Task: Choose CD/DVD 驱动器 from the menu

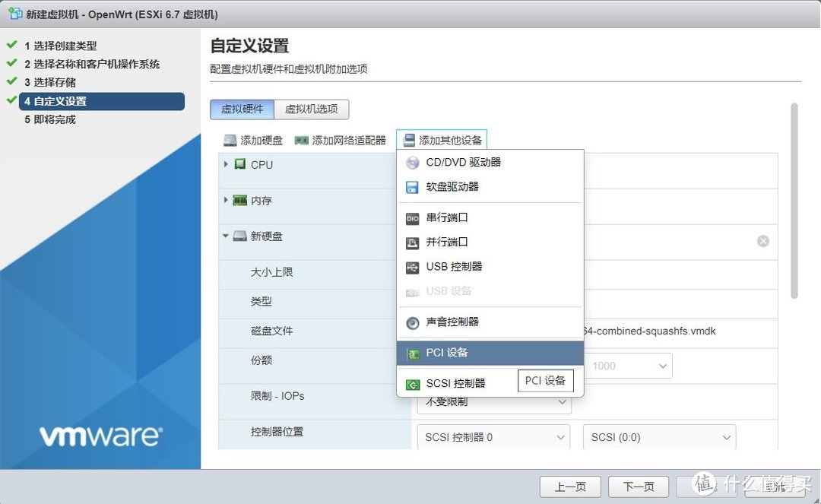Action: click(490, 162)
